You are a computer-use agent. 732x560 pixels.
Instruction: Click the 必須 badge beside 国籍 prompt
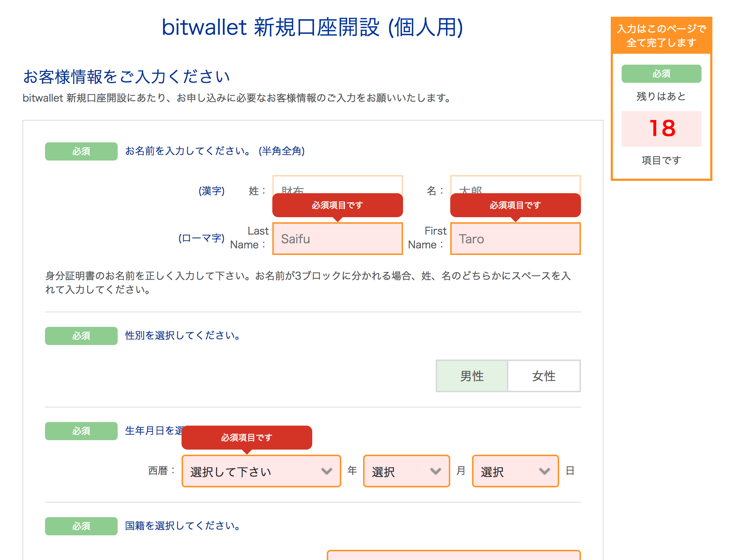(x=81, y=526)
